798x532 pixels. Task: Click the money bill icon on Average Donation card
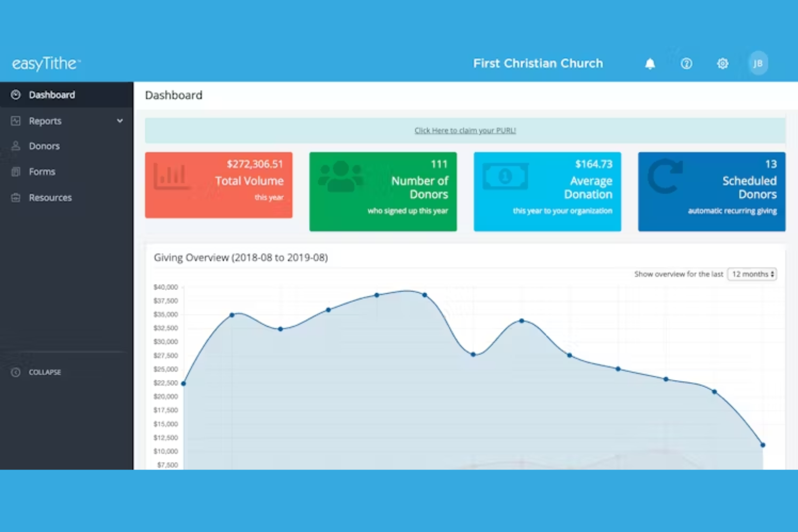tap(505, 176)
